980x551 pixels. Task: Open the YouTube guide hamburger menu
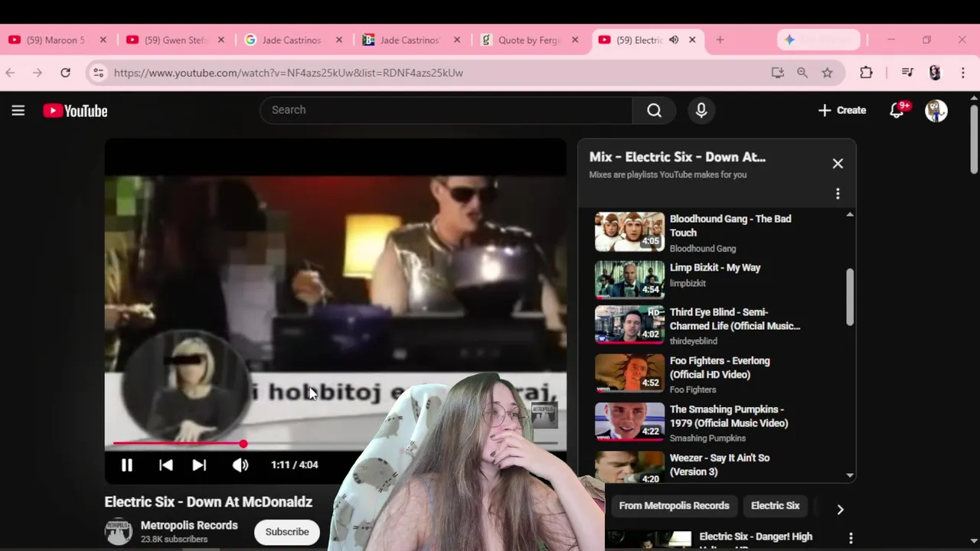pyautogui.click(x=18, y=111)
